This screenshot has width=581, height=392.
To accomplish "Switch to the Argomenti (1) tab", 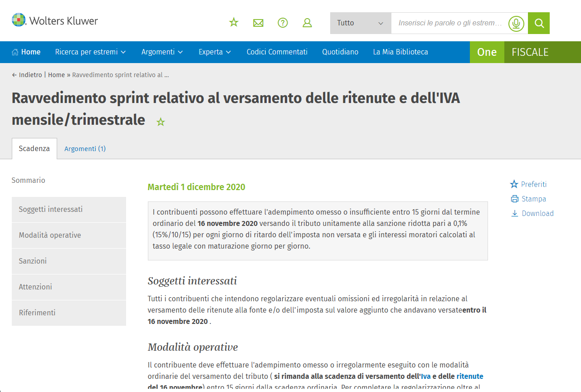I will (x=85, y=149).
